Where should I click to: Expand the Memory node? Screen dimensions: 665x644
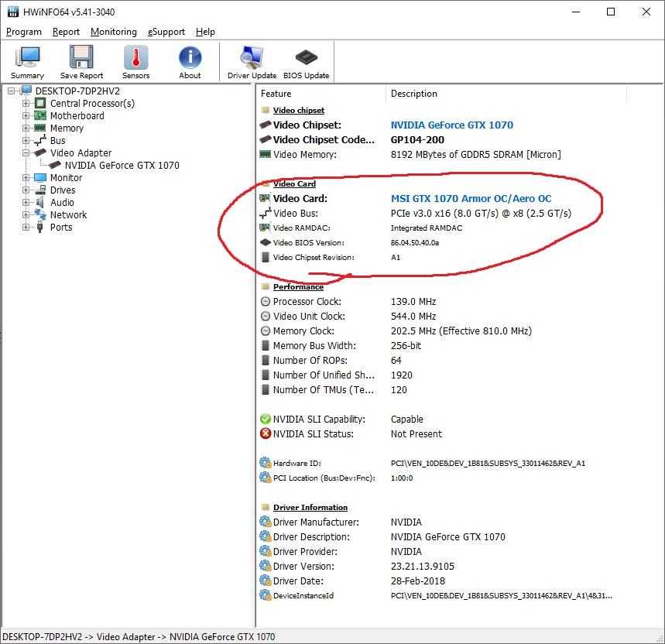26,128
